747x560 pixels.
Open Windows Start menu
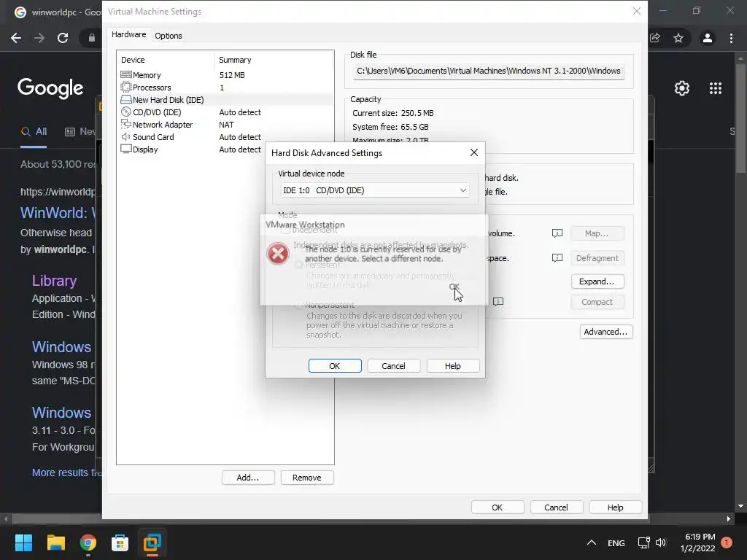[23, 542]
